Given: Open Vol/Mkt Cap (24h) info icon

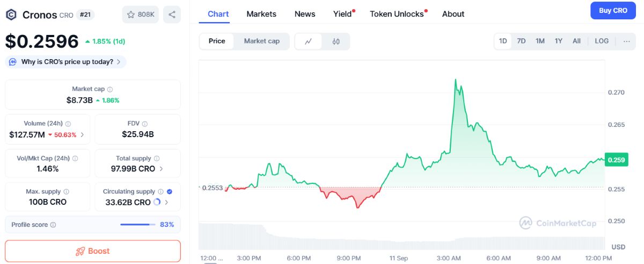Looking at the screenshot, I should pyautogui.click(x=75, y=159).
